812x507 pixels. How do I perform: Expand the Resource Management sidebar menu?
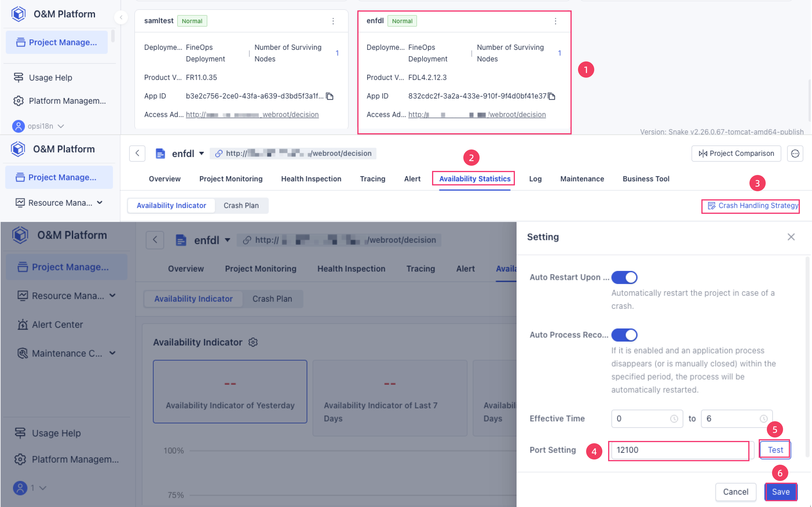pos(59,203)
